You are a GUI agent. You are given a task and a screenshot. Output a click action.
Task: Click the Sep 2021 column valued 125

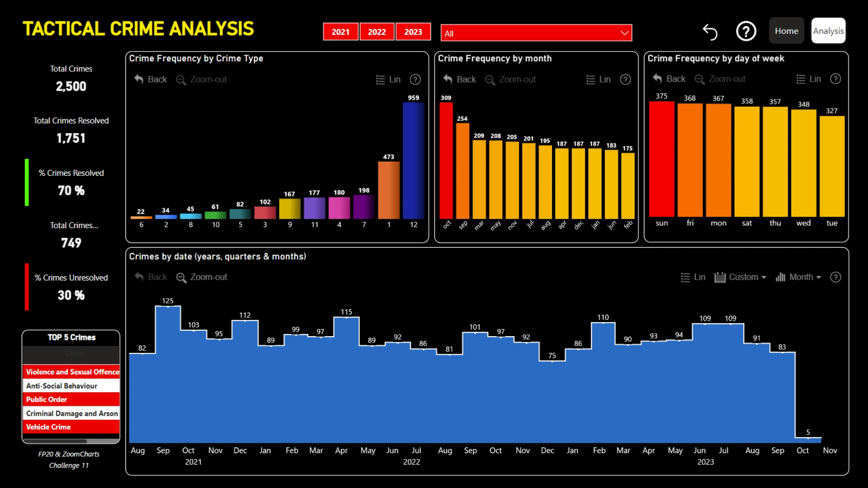pos(168,374)
